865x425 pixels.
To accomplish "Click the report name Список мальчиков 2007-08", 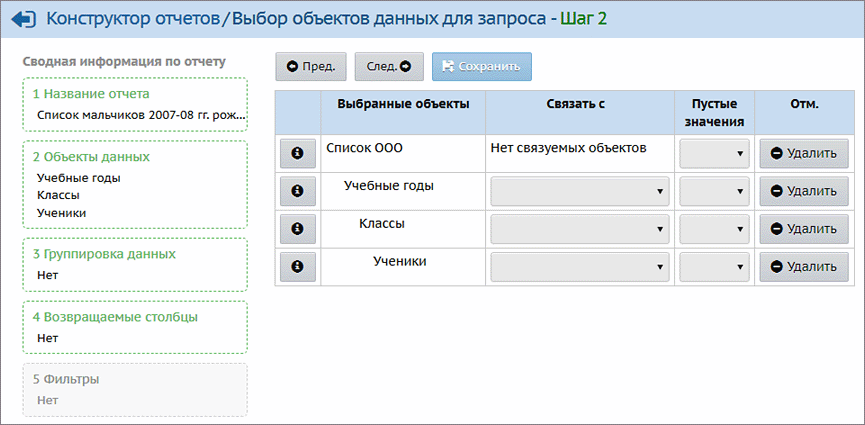I will click(141, 116).
